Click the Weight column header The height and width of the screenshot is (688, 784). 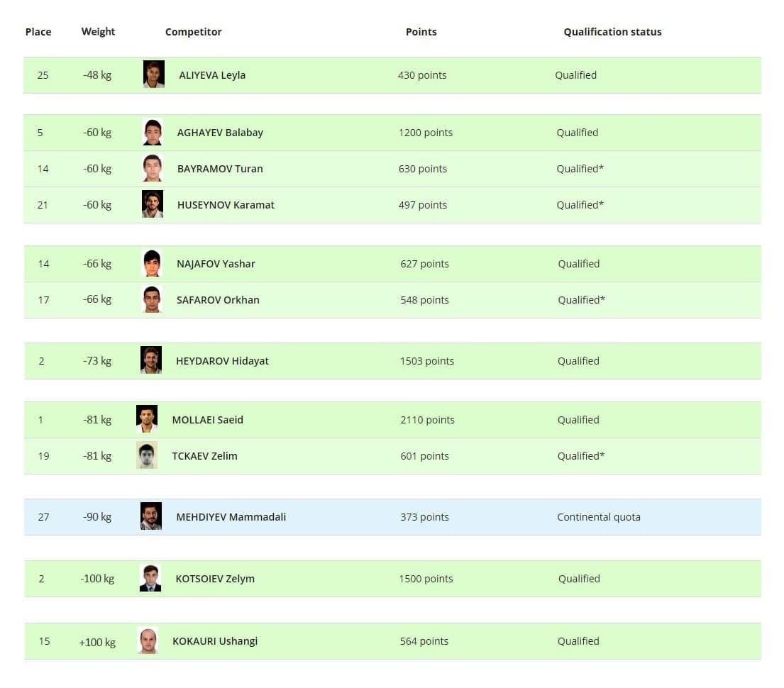tap(98, 32)
